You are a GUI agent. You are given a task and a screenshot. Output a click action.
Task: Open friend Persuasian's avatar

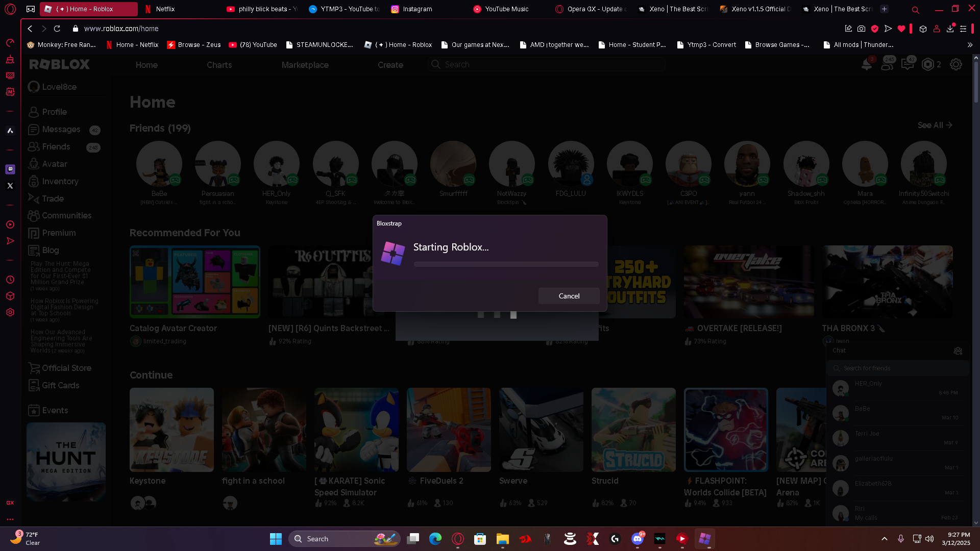pyautogui.click(x=218, y=164)
